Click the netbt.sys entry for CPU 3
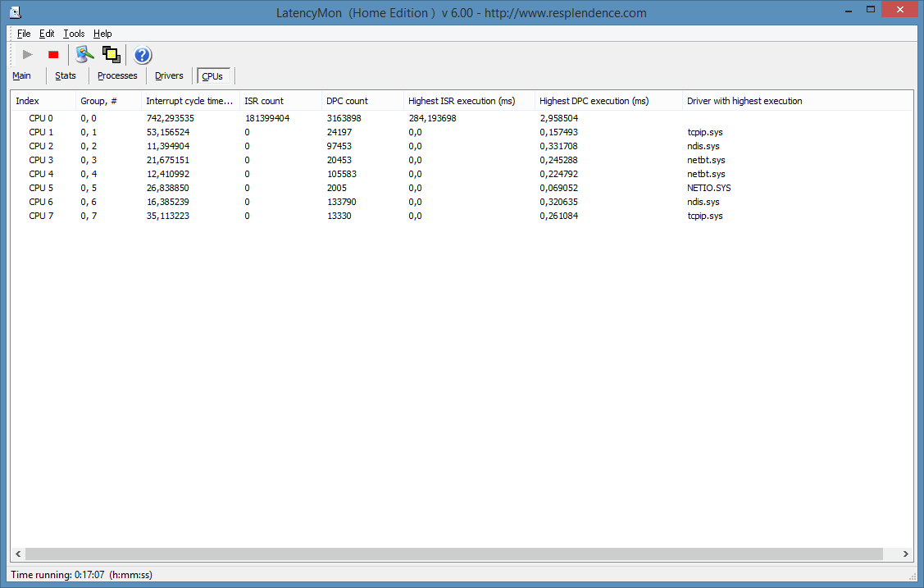Screen dimensions: 924x588 706,160
